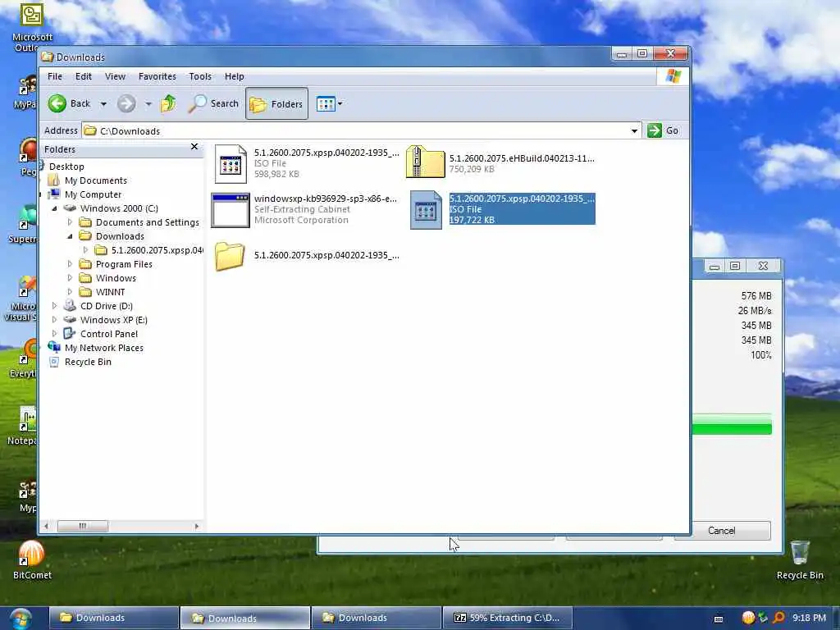Select the 598,982 KB ISO file icon

tap(231, 164)
